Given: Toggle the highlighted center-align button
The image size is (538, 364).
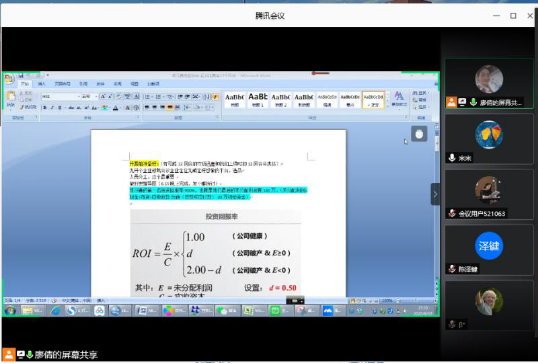Looking at the screenshot, I should (170, 107).
